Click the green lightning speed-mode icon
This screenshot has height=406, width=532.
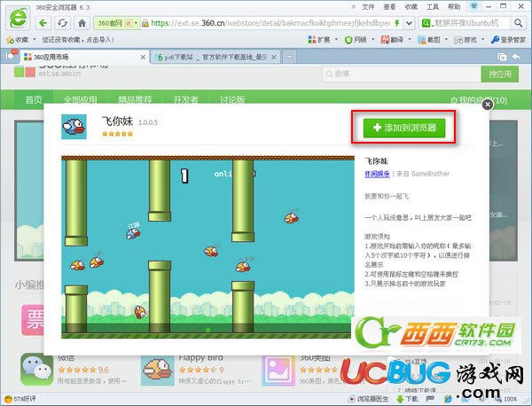[x=397, y=23]
